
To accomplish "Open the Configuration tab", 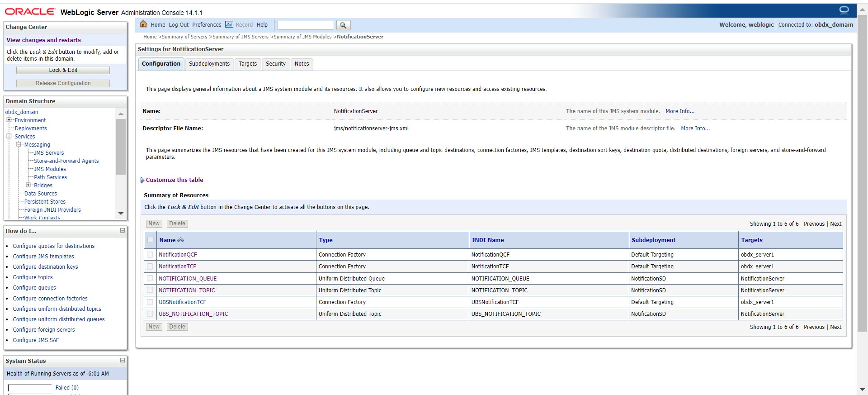I will tap(161, 64).
